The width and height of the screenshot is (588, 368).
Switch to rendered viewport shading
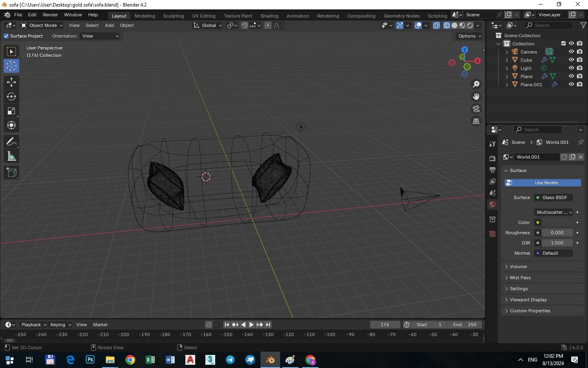(x=470, y=25)
